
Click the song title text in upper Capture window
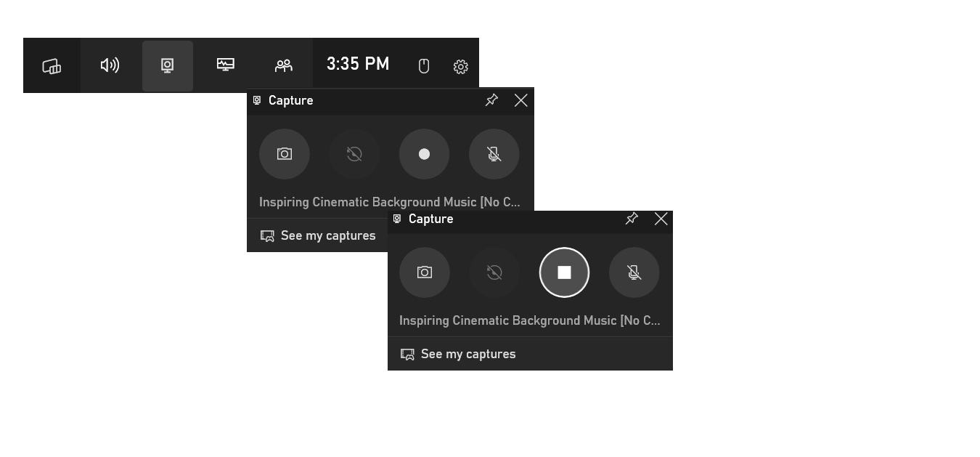click(x=390, y=202)
